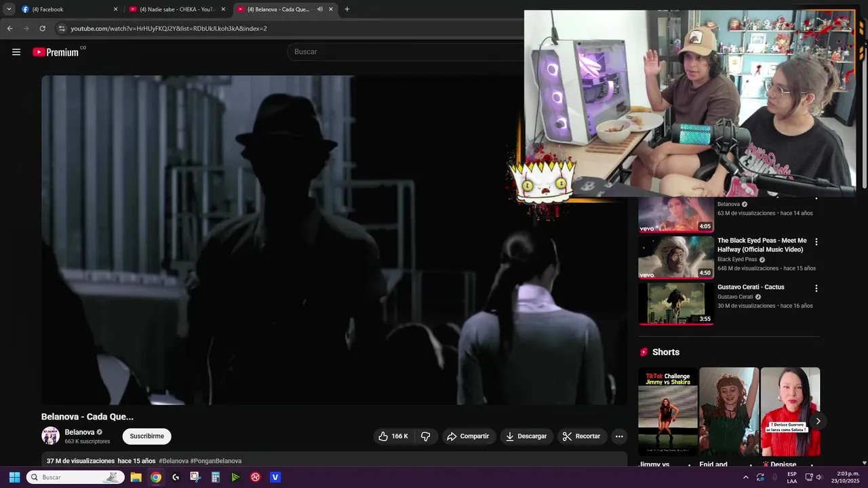Like the video with thumbs up

tap(393, 436)
